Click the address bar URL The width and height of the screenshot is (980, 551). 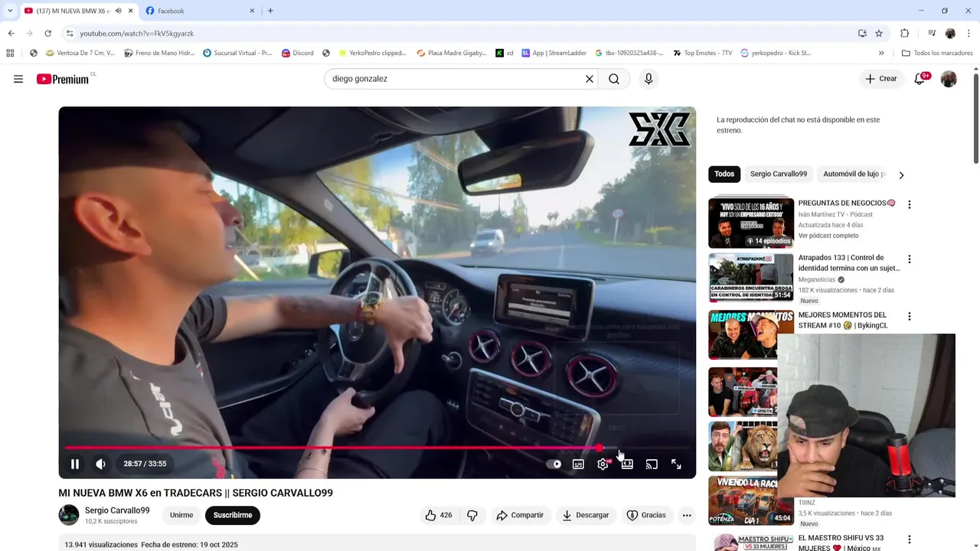pos(136,34)
